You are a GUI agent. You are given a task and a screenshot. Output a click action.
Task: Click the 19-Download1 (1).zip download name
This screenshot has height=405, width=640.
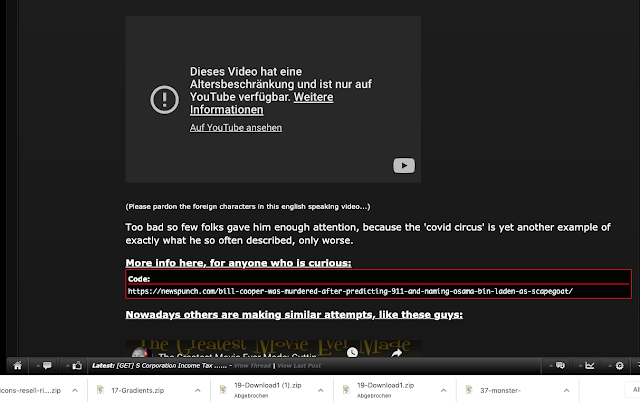pos(268,385)
